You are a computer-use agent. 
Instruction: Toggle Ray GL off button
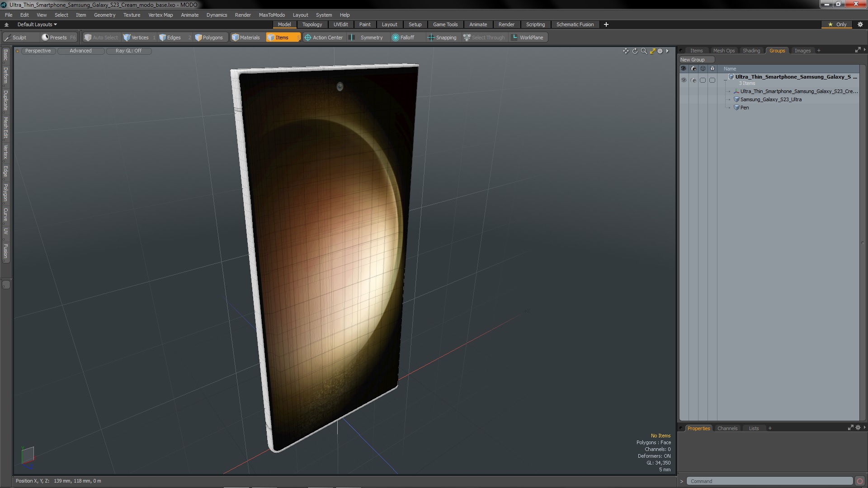pos(127,50)
